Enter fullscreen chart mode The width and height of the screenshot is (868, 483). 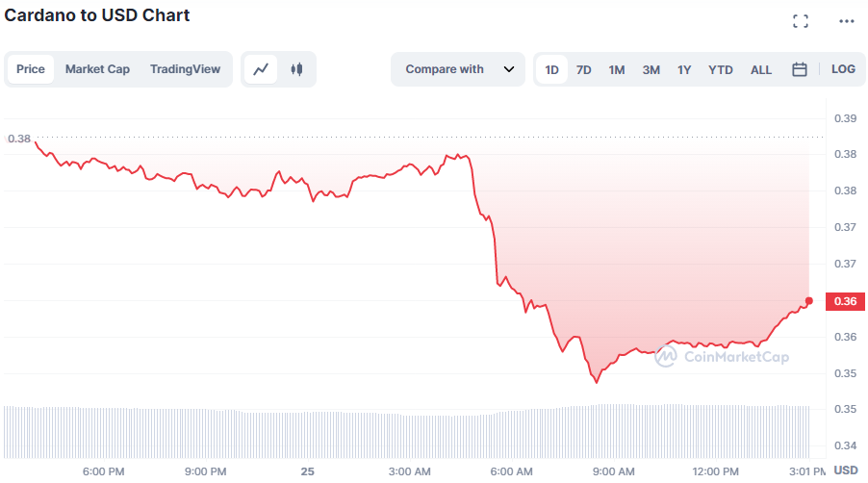point(800,21)
